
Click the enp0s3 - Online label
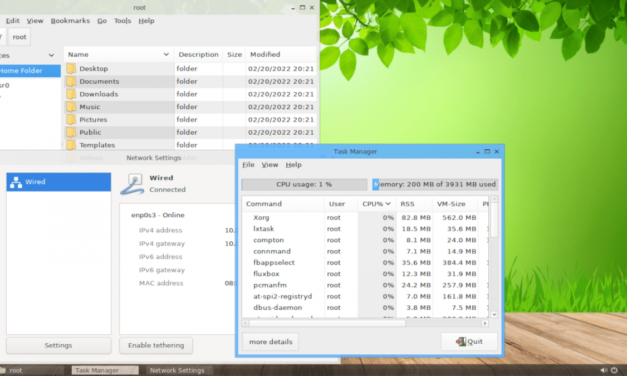tap(158, 215)
